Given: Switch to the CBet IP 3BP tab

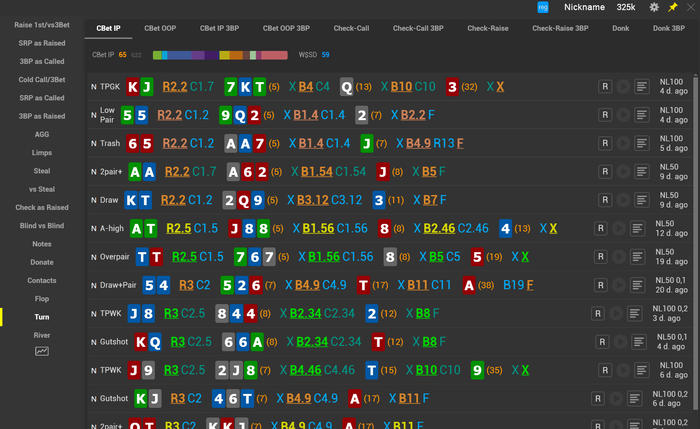Looking at the screenshot, I should (219, 28).
